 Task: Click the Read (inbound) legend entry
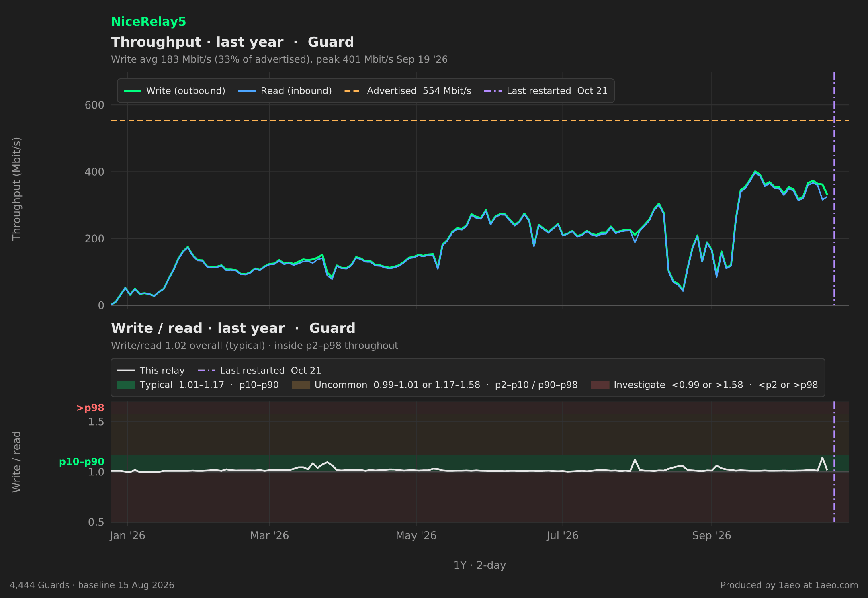pos(285,91)
